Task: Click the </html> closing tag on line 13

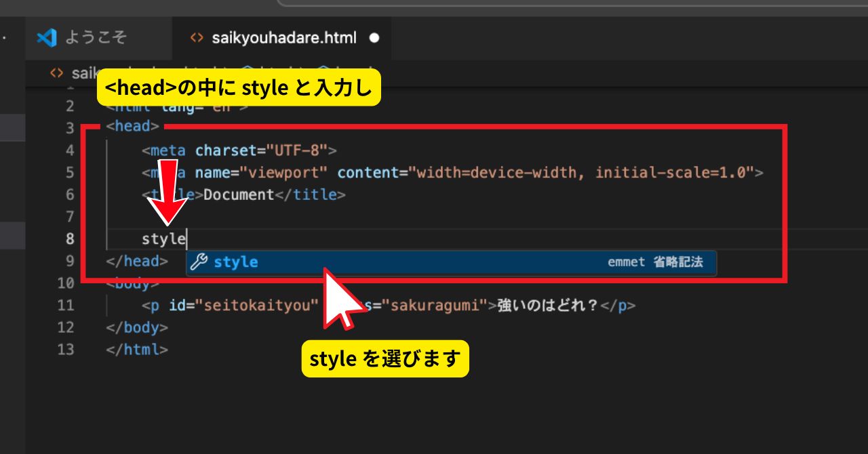Action: (x=137, y=350)
